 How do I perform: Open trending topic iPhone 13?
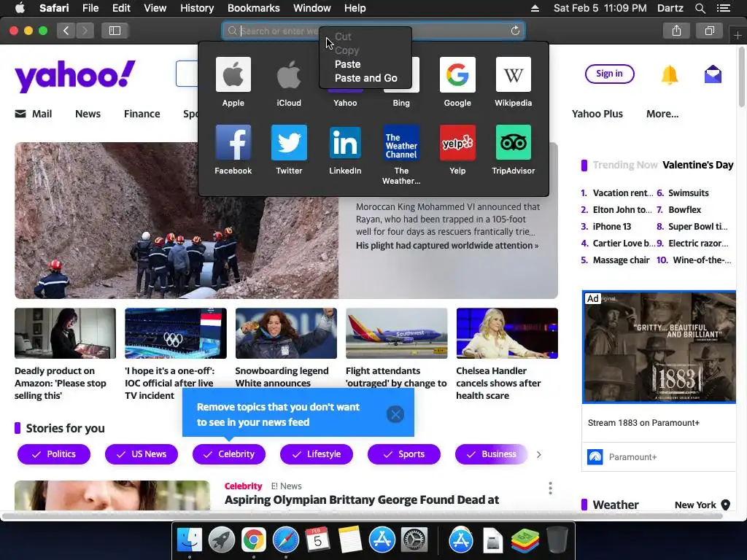pos(612,227)
